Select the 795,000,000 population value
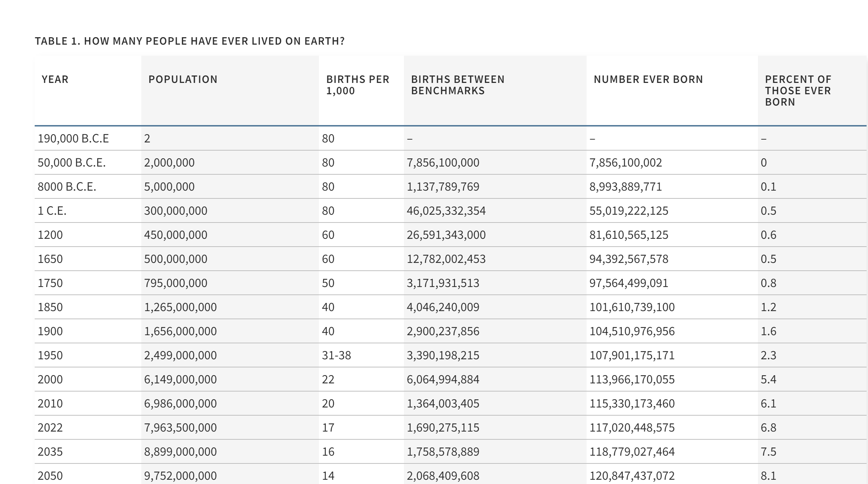 click(175, 283)
